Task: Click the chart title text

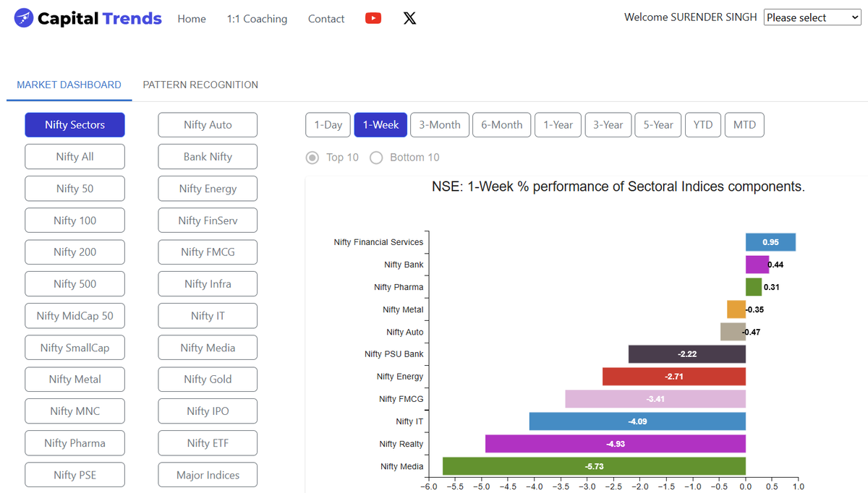Action: click(618, 187)
